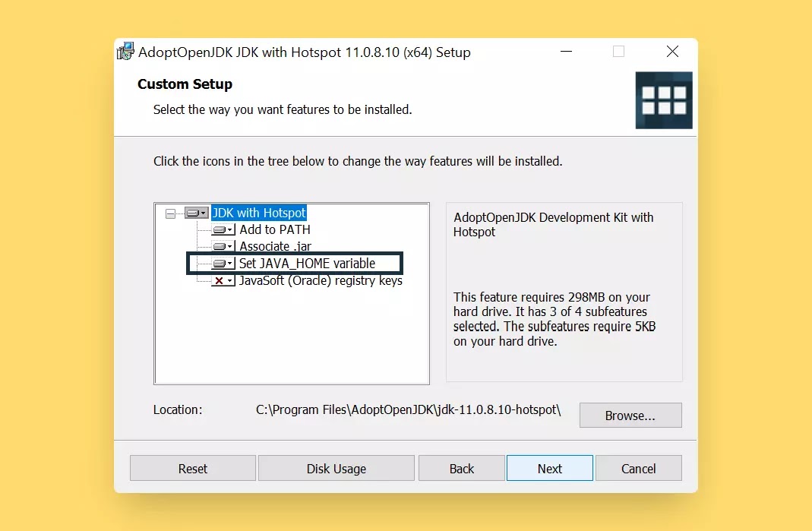The height and width of the screenshot is (531, 812).
Task: Select the JavaSoft (Oracle) registry keys row
Action: [320, 280]
